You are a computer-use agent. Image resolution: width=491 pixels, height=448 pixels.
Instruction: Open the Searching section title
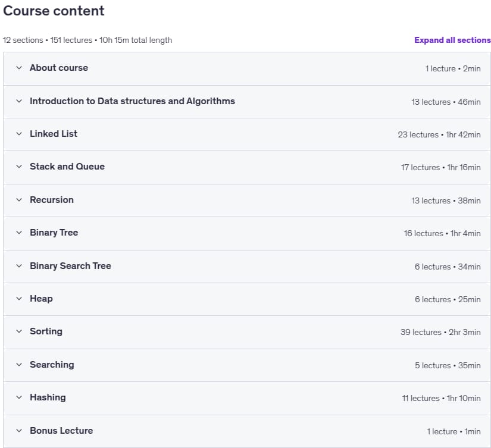52,365
